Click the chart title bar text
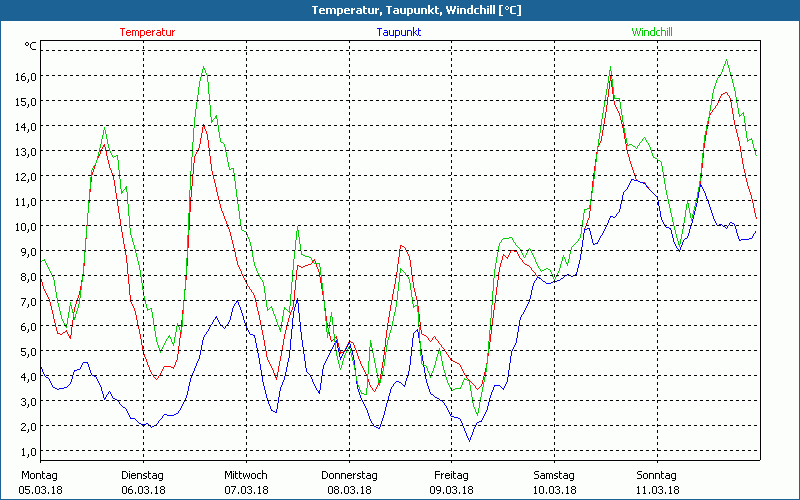 pos(402,10)
